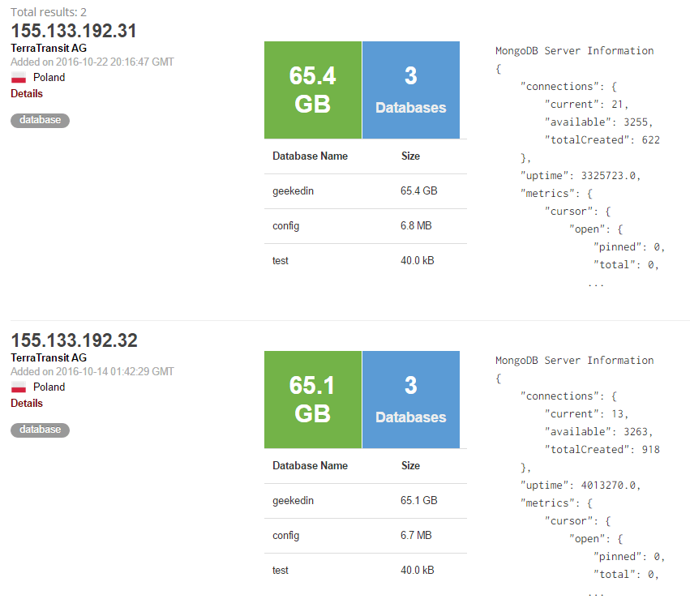Click the green 65.1 GB tile for second server
690x616 pixels.
click(312, 400)
